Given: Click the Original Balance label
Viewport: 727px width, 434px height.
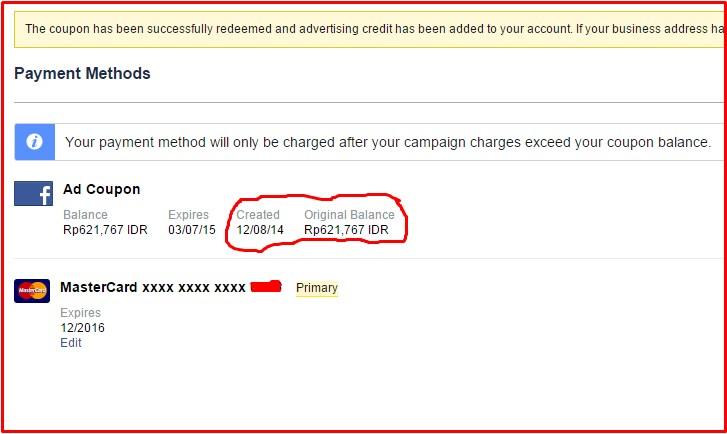Looking at the screenshot, I should tap(349, 215).
